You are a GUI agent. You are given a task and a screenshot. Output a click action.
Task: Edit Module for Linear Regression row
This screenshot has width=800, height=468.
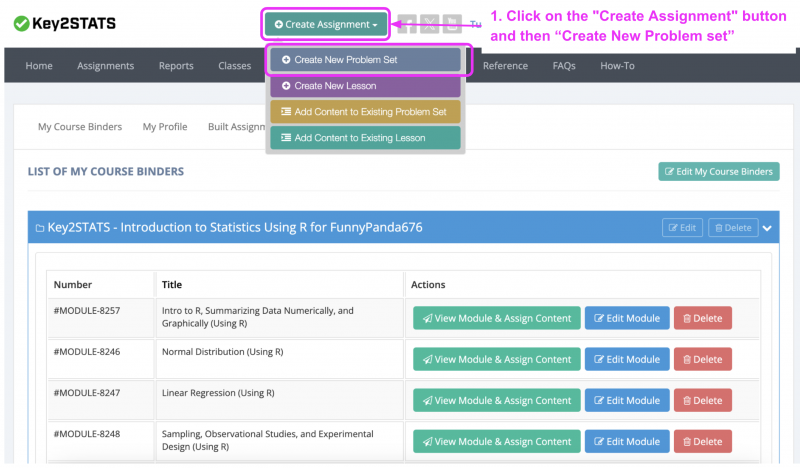(x=627, y=401)
